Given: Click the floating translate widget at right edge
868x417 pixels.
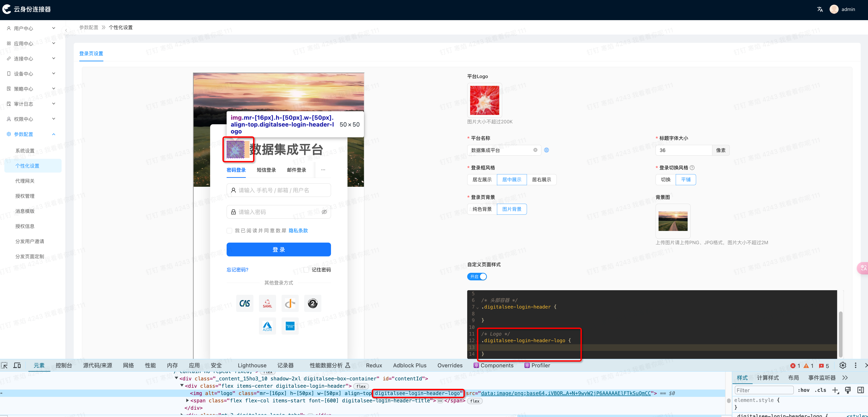Looking at the screenshot, I should (x=863, y=268).
